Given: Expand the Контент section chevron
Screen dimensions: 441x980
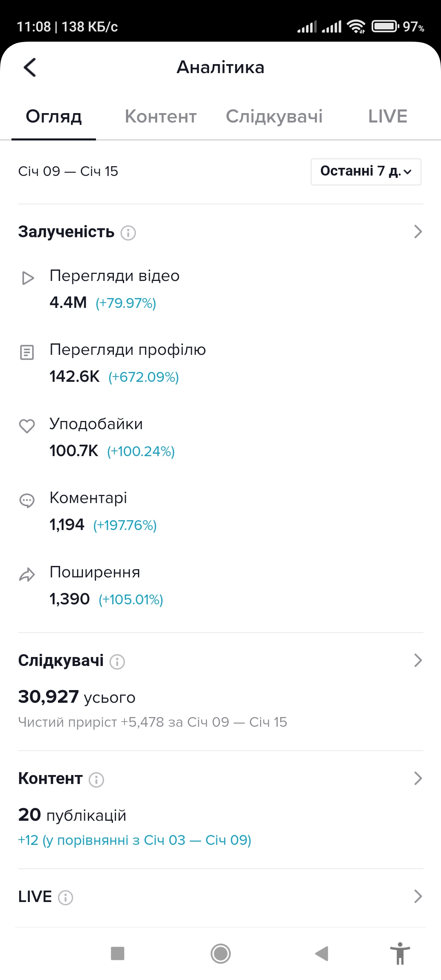Looking at the screenshot, I should point(418,778).
